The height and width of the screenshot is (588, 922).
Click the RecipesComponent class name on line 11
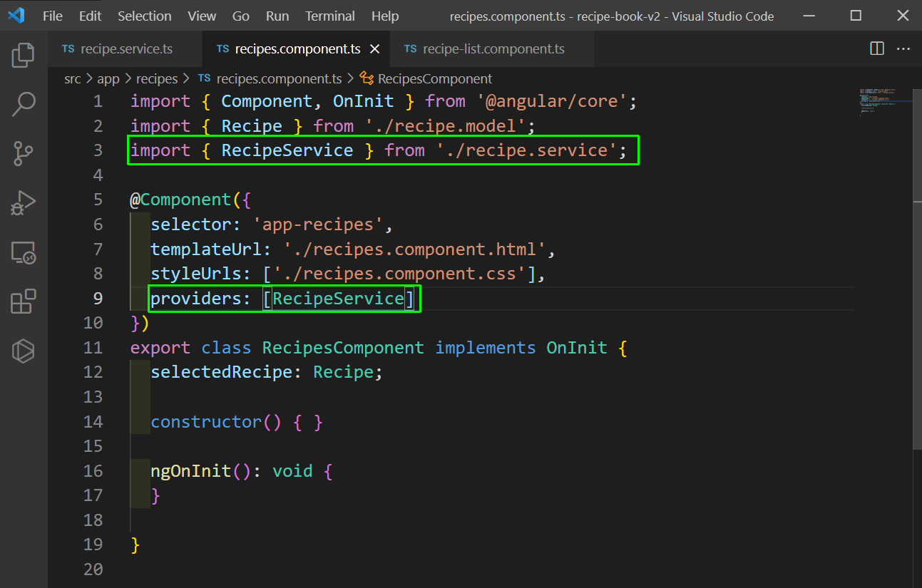tap(344, 348)
